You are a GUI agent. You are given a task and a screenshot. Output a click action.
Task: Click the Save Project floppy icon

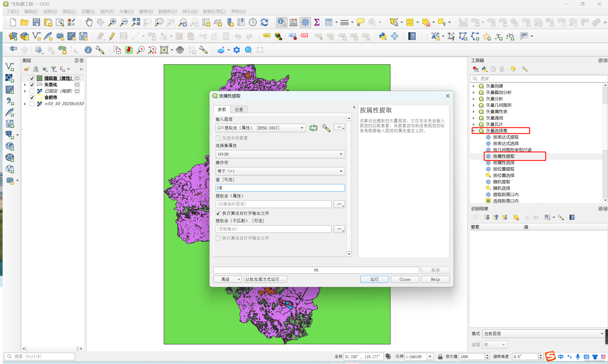[x=36, y=22]
